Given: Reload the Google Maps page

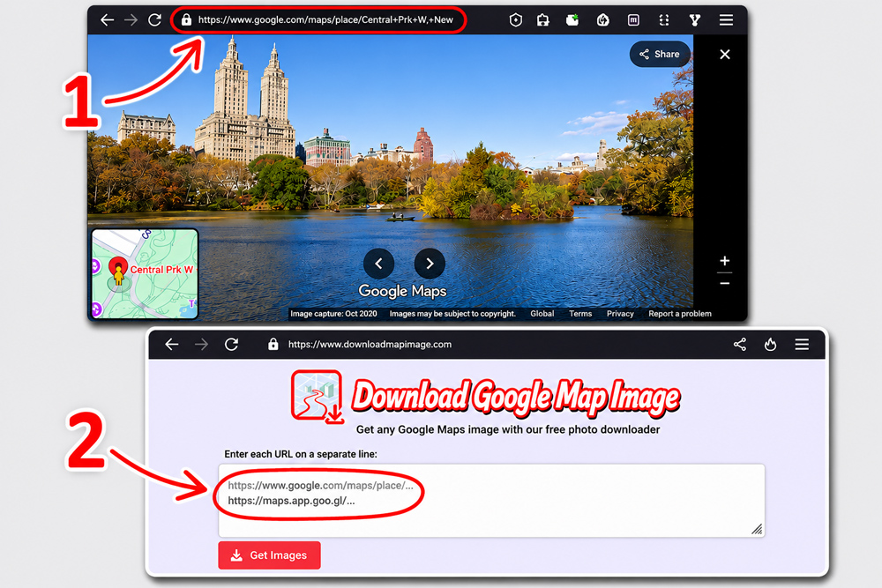Looking at the screenshot, I should (x=154, y=20).
